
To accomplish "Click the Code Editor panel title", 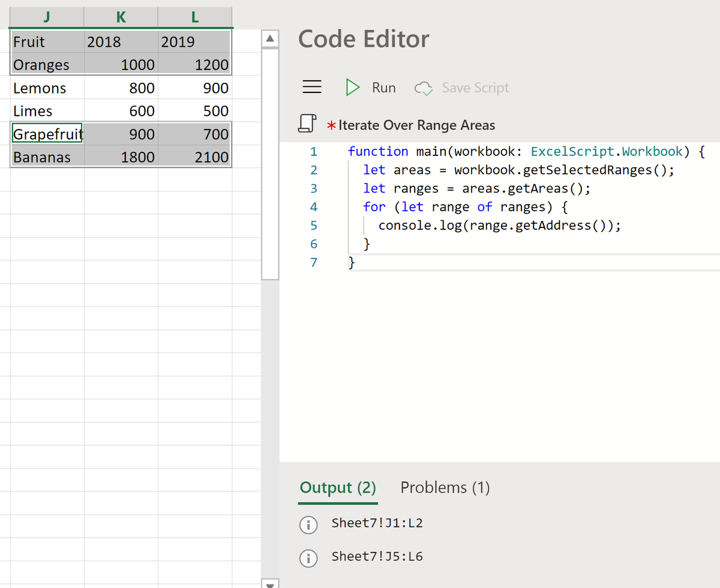I will click(364, 39).
